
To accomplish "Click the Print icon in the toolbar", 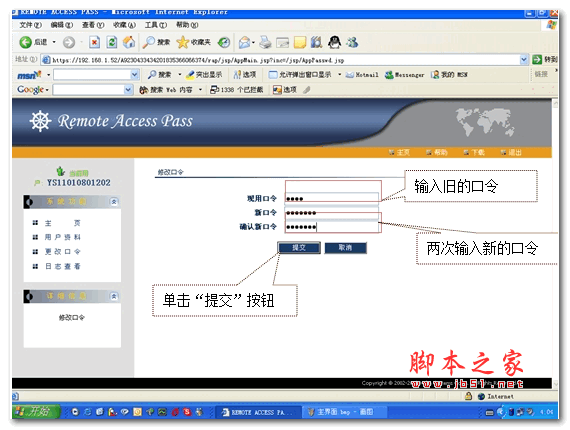I will (265, 42).
